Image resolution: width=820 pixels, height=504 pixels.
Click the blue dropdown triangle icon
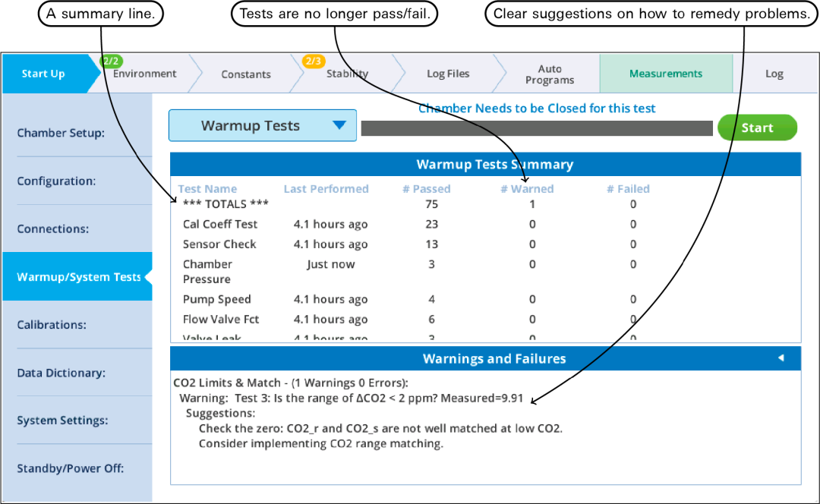tap(339, 125)
